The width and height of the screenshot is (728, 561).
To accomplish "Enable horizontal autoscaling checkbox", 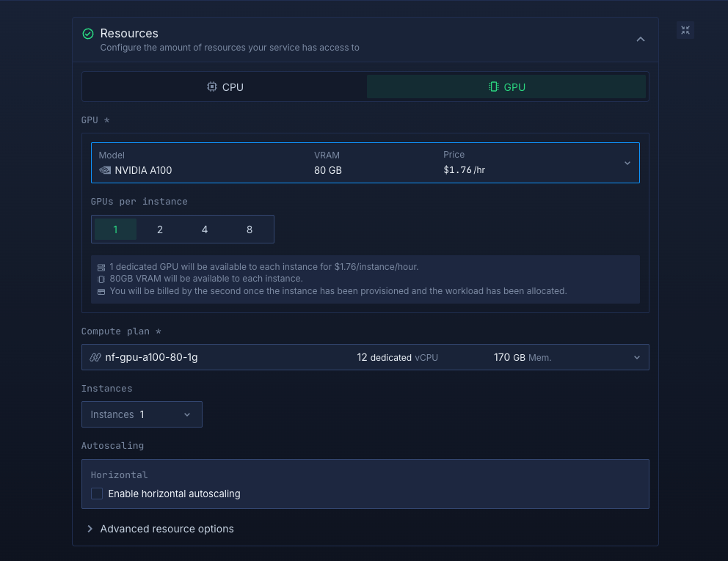I will click(x=97, y=494).
